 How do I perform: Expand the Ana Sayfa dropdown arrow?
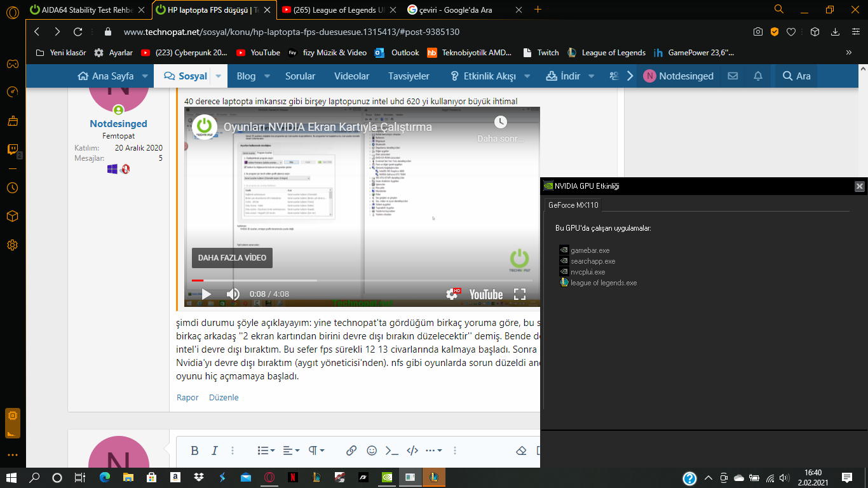145,76
